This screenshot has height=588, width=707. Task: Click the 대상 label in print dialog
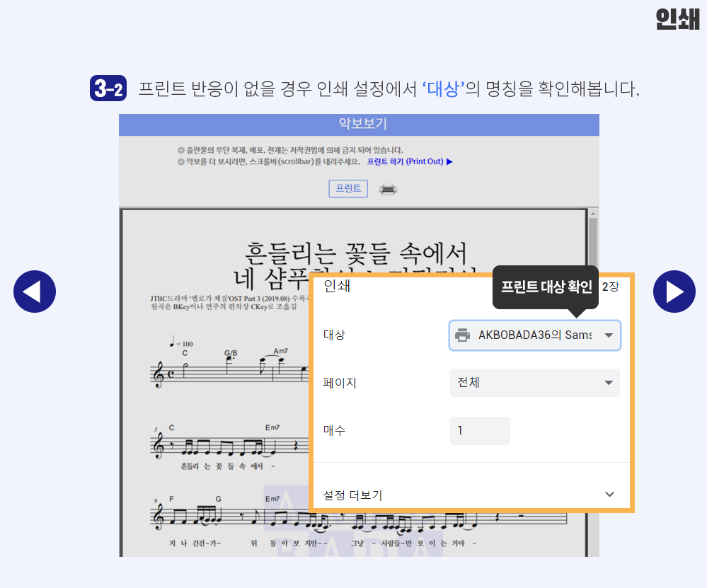(334, 335)
